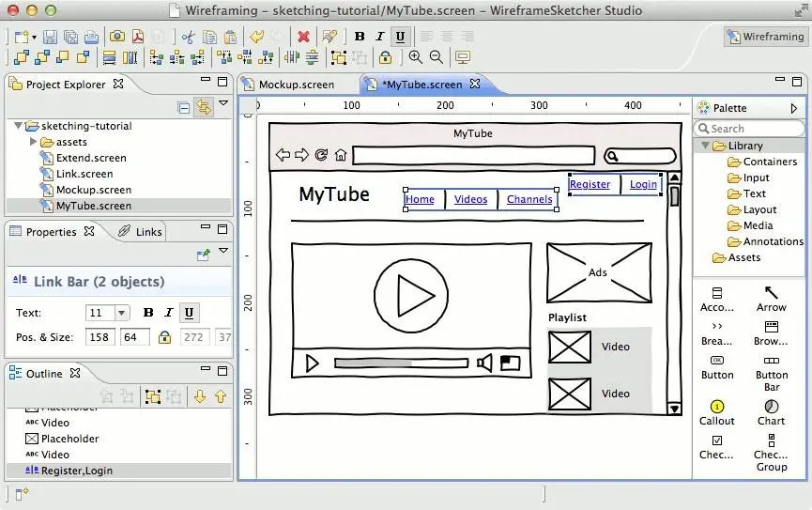Viewport: 812px width, 510px height.
Task: Open the New item dropdown arrow
Action: (34, 38)
